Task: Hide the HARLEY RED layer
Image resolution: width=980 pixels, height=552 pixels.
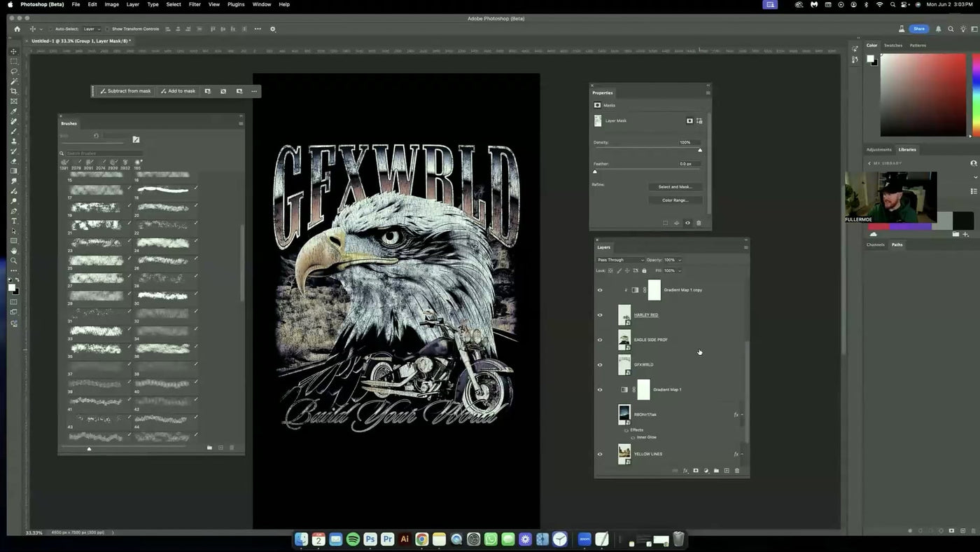Action: coord(599,315)
